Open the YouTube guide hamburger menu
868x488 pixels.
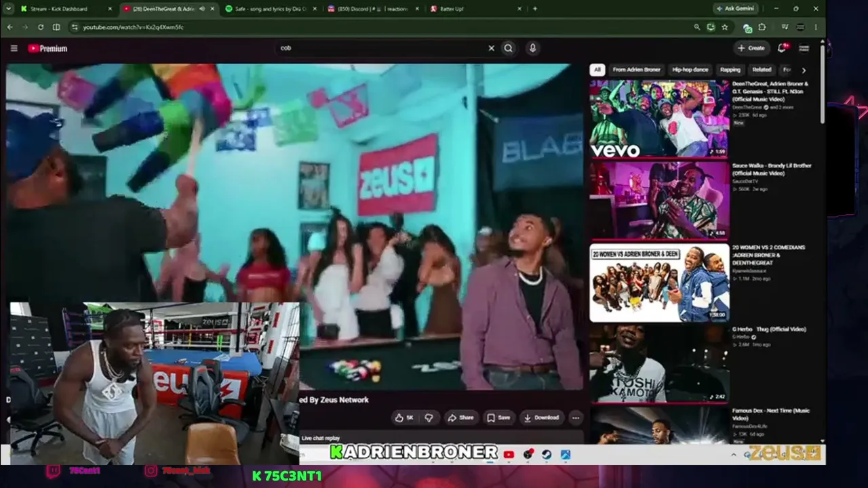click(x=14, y=48)
